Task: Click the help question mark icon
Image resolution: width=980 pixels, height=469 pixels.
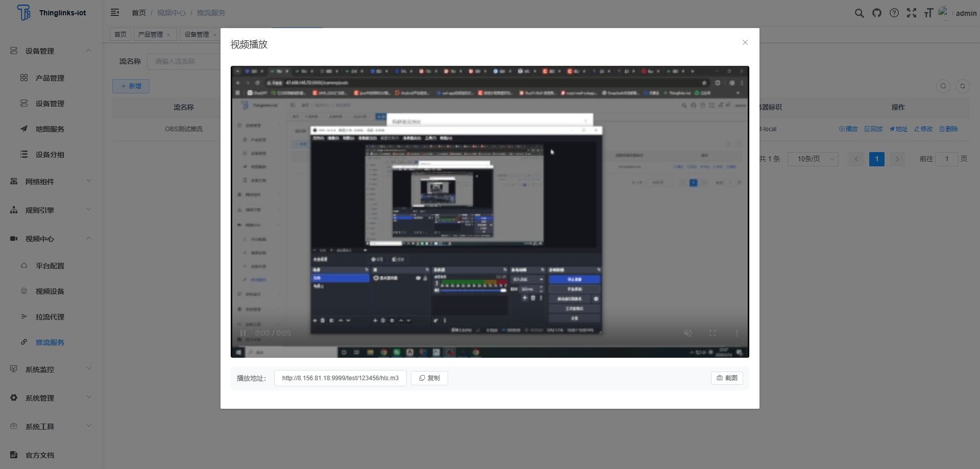Action: click(894, 13)
